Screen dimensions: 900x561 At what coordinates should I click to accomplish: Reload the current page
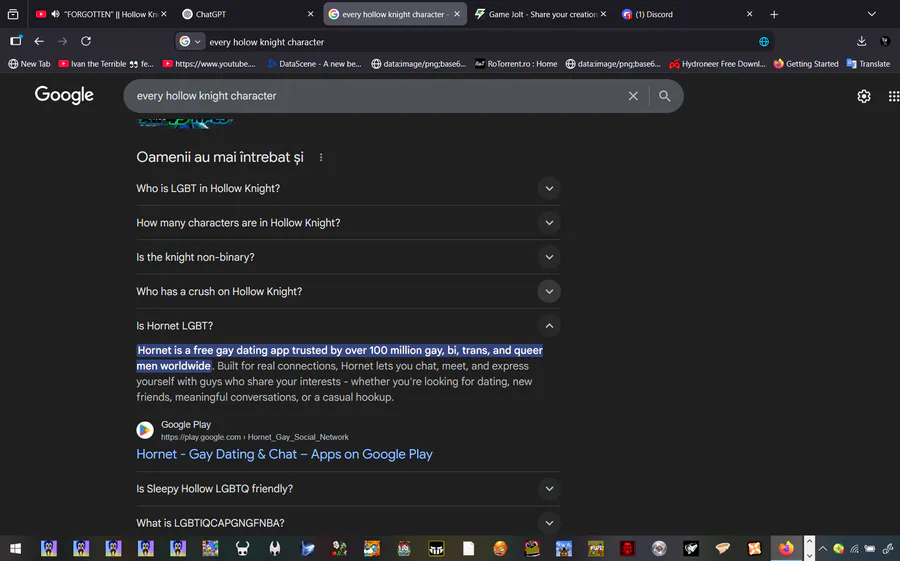86,41
